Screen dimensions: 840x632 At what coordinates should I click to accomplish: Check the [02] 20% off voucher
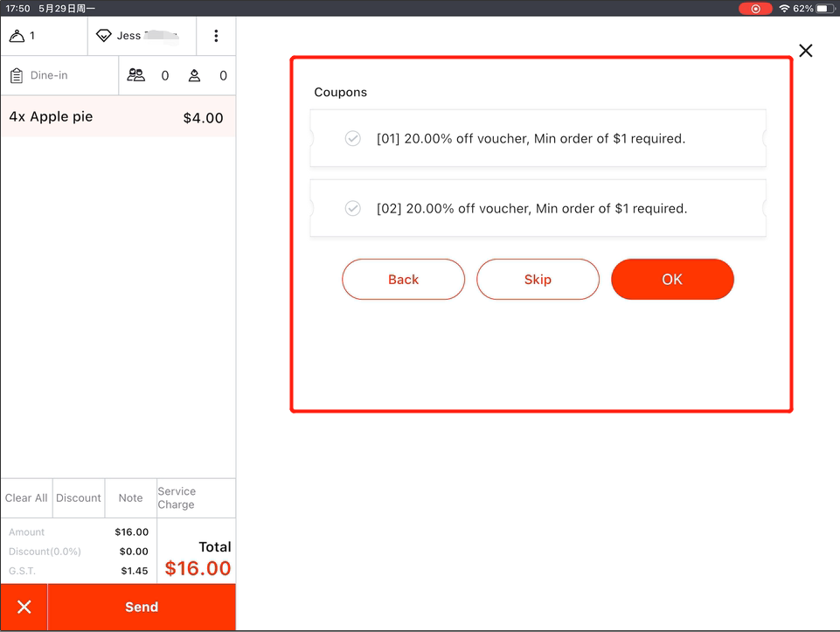(353, 208)
